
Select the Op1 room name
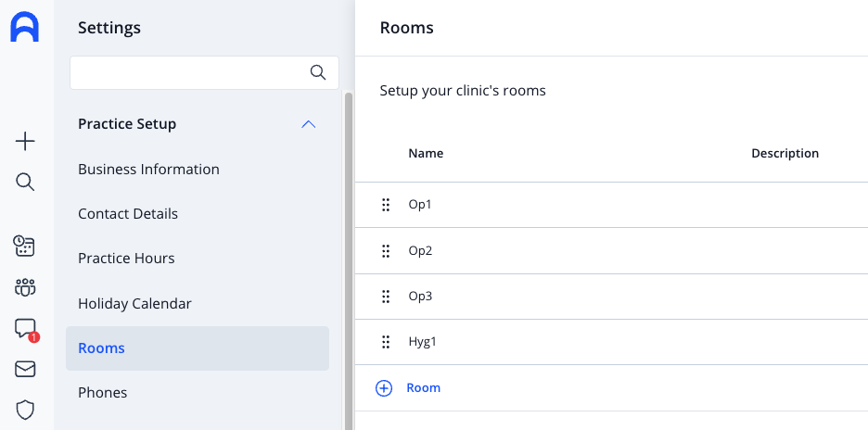click(x=420, y=205)
